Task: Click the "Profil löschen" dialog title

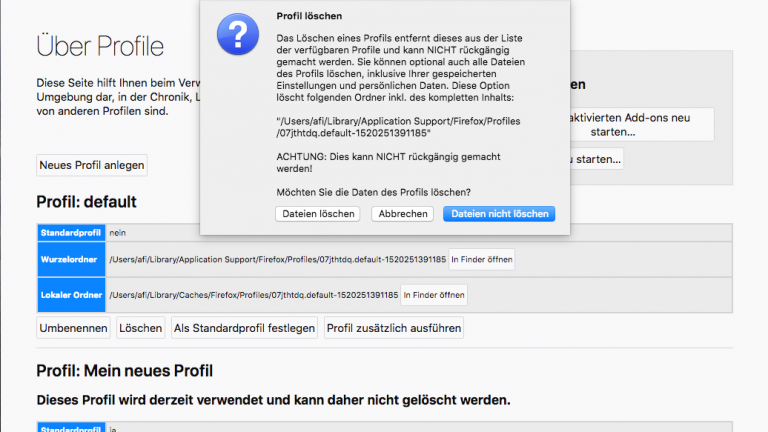Action: [309, 17]
